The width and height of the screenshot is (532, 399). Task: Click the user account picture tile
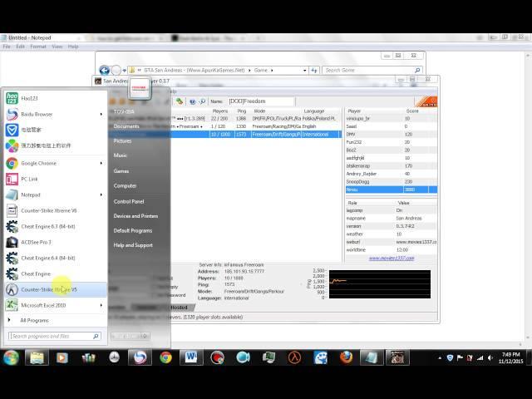click(x=140, y=88)
